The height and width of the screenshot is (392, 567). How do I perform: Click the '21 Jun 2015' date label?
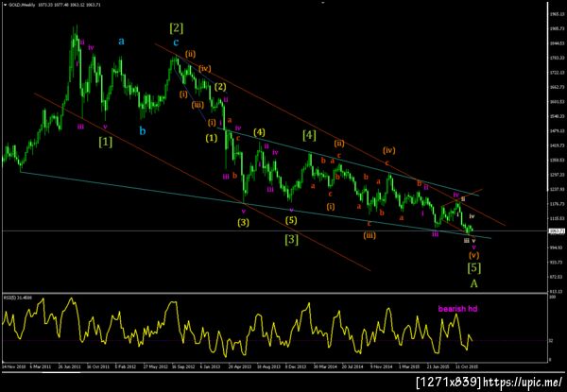pyautogui.click(x=438, y=366)
